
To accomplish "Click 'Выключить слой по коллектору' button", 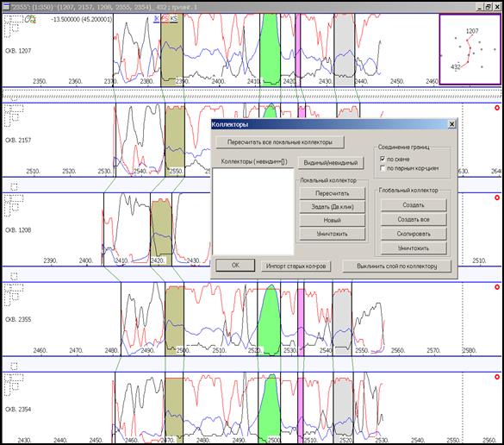I will (x=397, y=266).
